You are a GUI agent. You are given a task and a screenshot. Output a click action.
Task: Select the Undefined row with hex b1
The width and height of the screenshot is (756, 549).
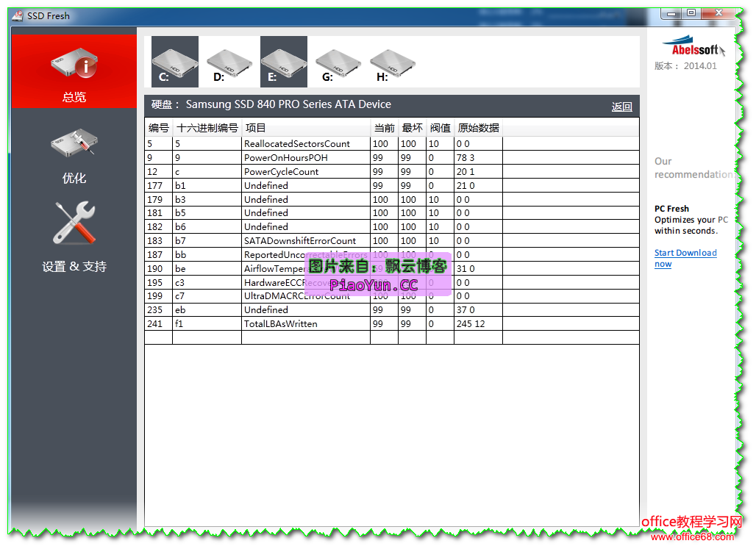pos(392,185)
